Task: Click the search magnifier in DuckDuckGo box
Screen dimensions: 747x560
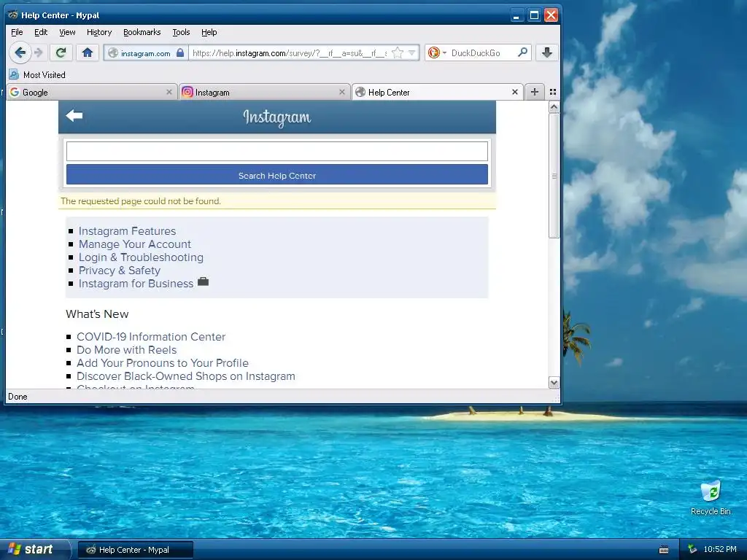Action: click(522, 52)
